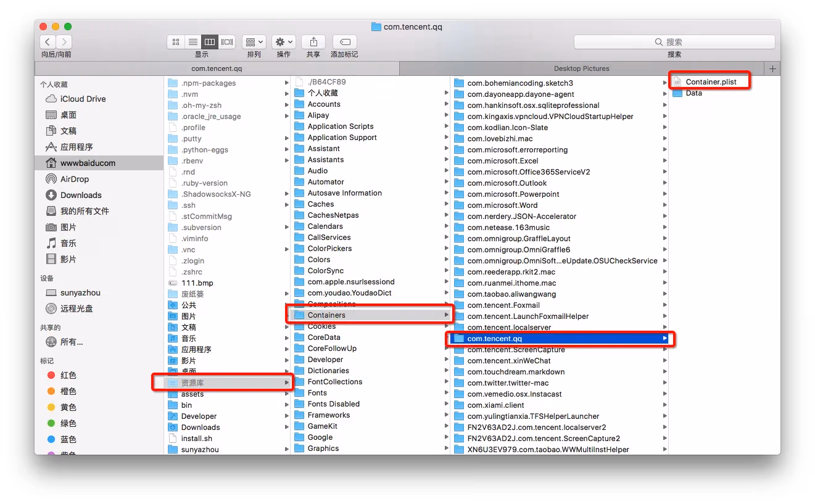The image size is (815, 504).
Task: Click the green color tag
Action: [68, 423]
